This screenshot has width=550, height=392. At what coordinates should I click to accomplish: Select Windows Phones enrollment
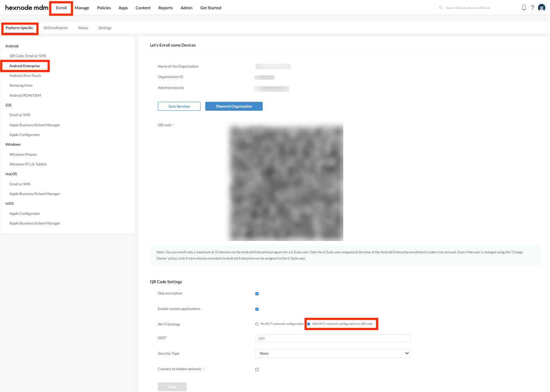23,155
